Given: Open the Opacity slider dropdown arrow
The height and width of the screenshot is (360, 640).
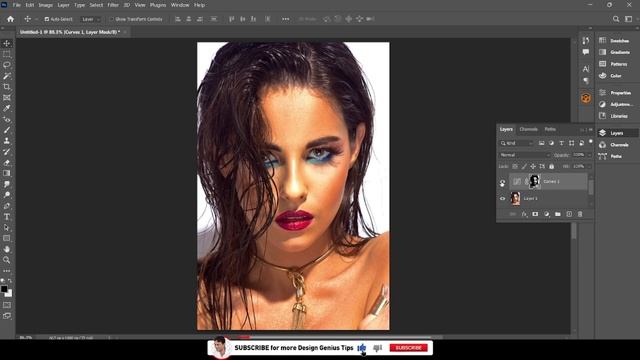Looking at the screenshot, I should click(589, 155).
